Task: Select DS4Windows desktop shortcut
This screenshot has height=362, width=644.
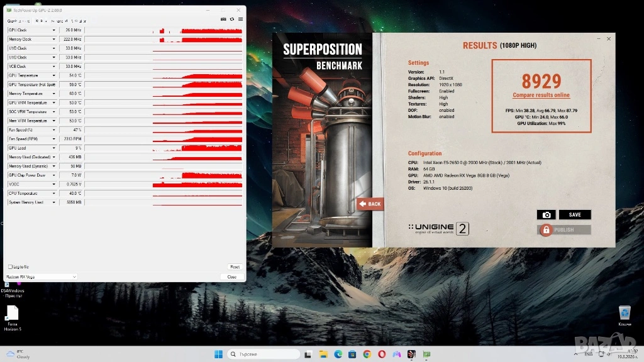Action: (13, 290)
